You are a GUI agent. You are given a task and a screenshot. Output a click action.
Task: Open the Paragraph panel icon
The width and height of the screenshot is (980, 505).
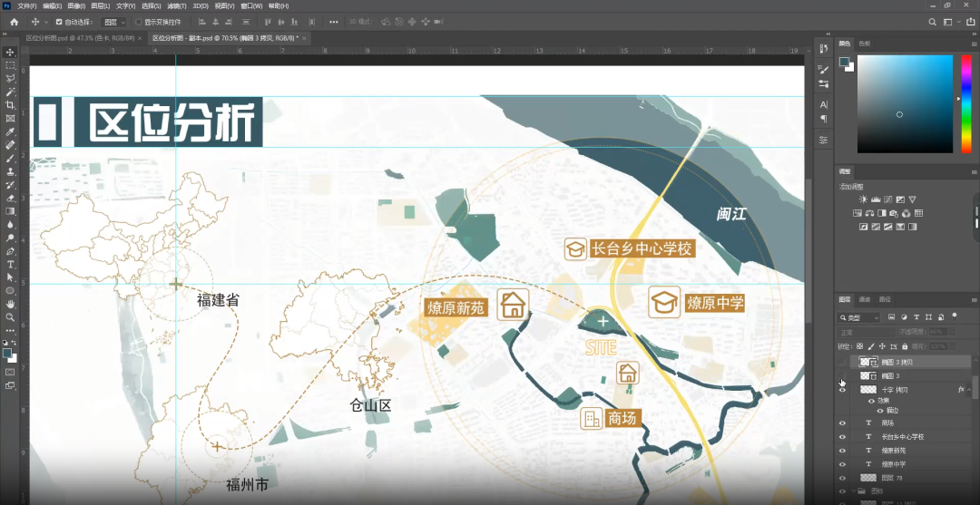pyautogui.click(x=824, y=119)
